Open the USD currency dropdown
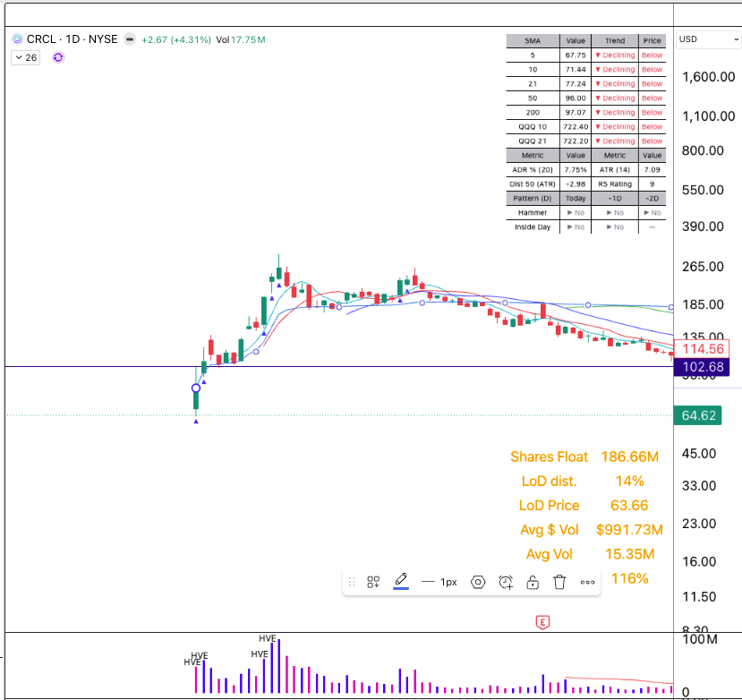This screenshot has width=742, height=700. click(708, 39)
